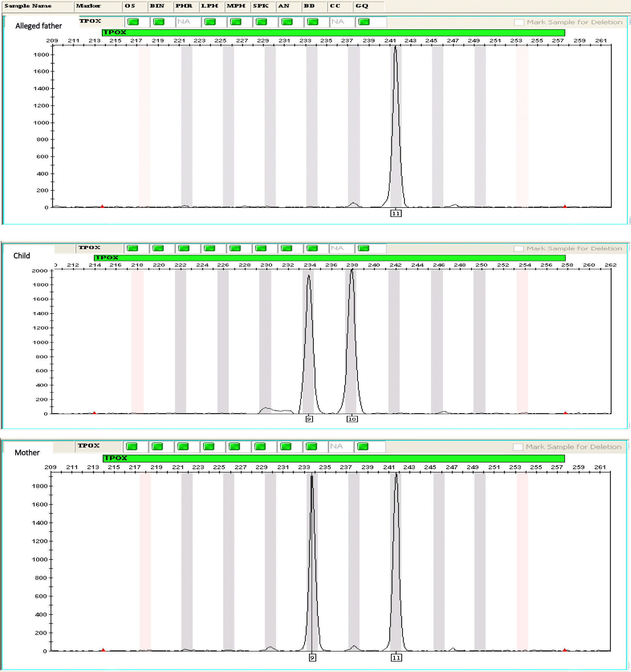Click the Alleged father BD green quality flag
Screen dimensions: 631x672
pyautogui.click(x=313, y=22)
